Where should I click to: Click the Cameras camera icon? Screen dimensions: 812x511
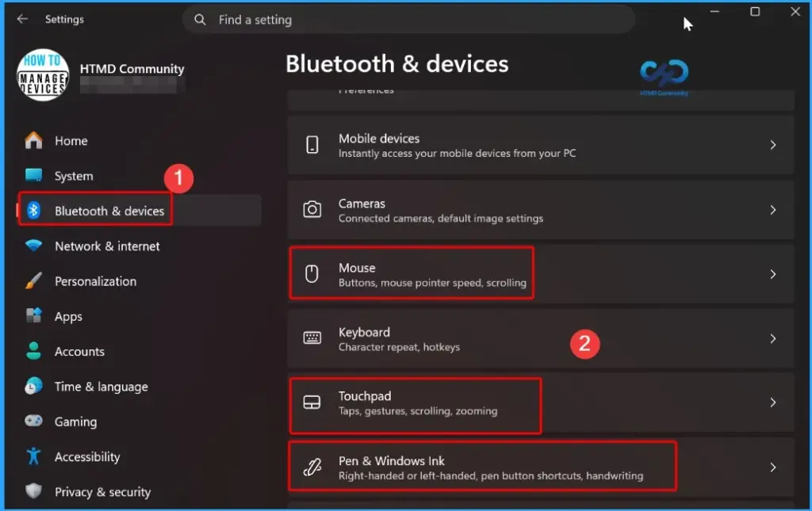312,209
